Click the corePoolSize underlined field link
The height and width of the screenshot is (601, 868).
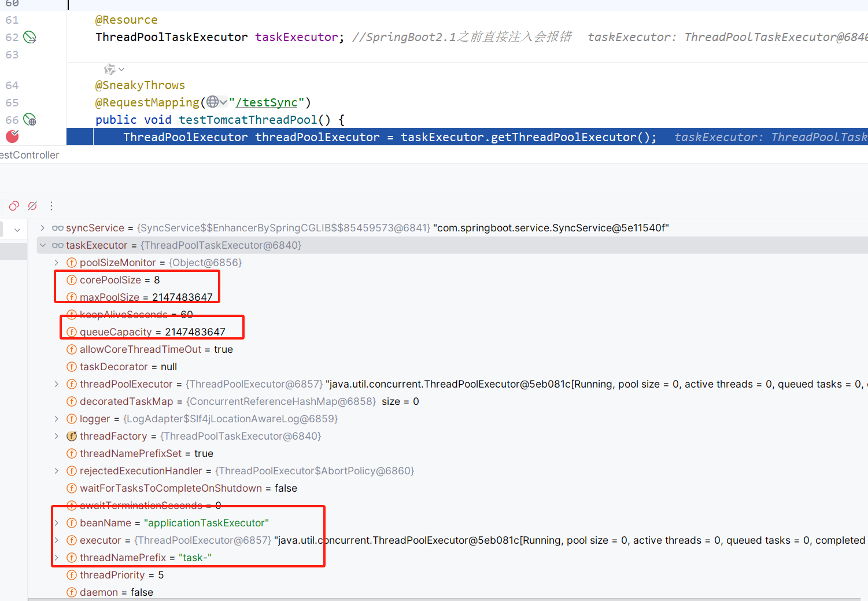[110, 279]
